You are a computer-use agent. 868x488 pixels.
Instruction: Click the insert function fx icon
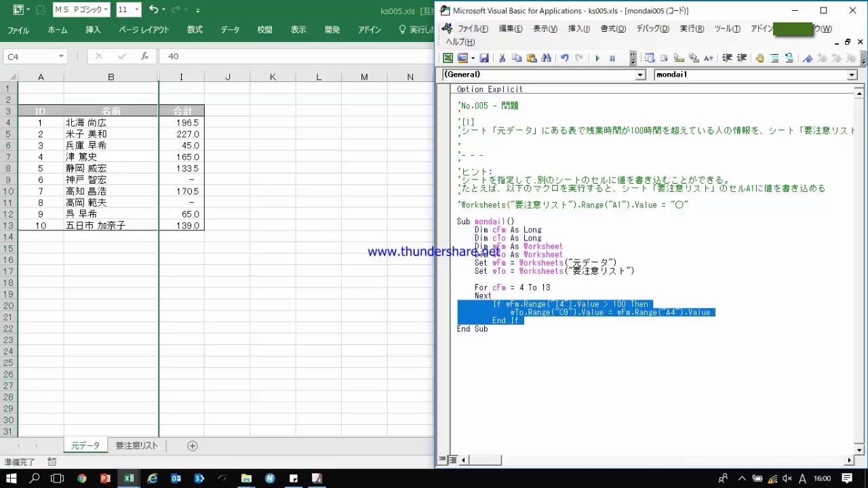pyautogui.click(x=144, y=57)
